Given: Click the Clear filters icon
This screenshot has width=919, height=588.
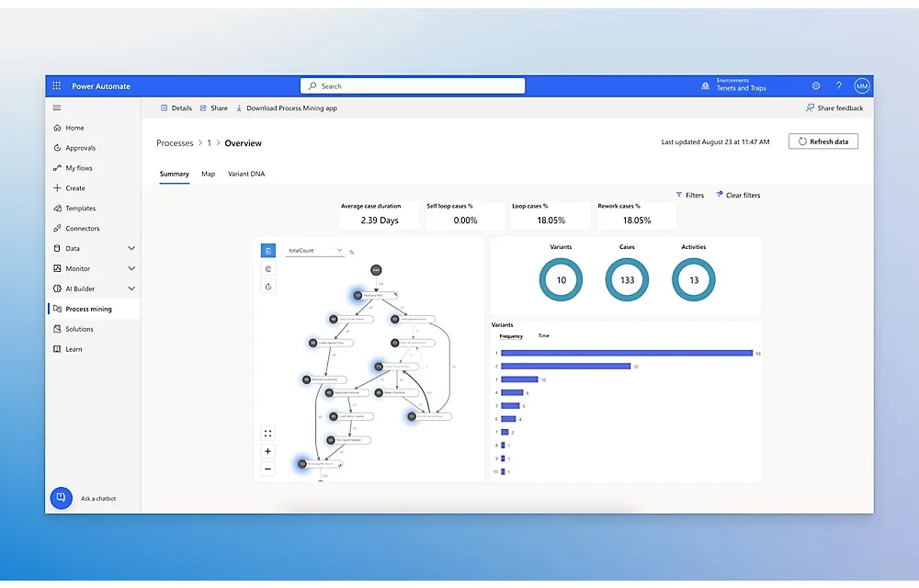Looking at the screenshot, I should (x=720, y=195).
